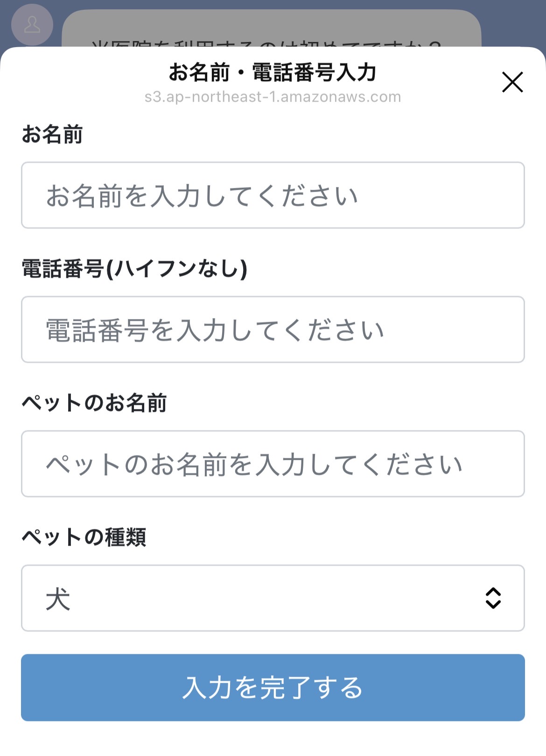546x756 pixels.
Task: Open the ペットの種類 dropdown
Action: [273, 598]
